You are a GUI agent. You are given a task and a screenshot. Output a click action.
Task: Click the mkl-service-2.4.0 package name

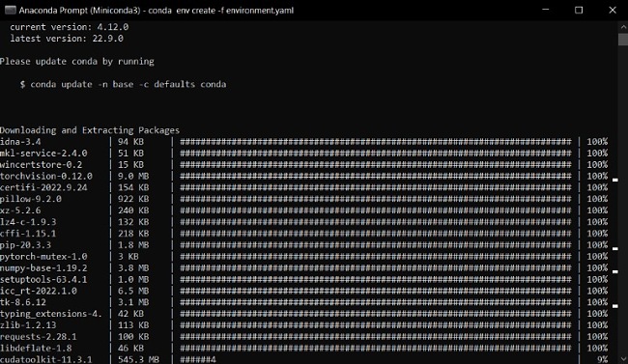(x=43, y=154)
